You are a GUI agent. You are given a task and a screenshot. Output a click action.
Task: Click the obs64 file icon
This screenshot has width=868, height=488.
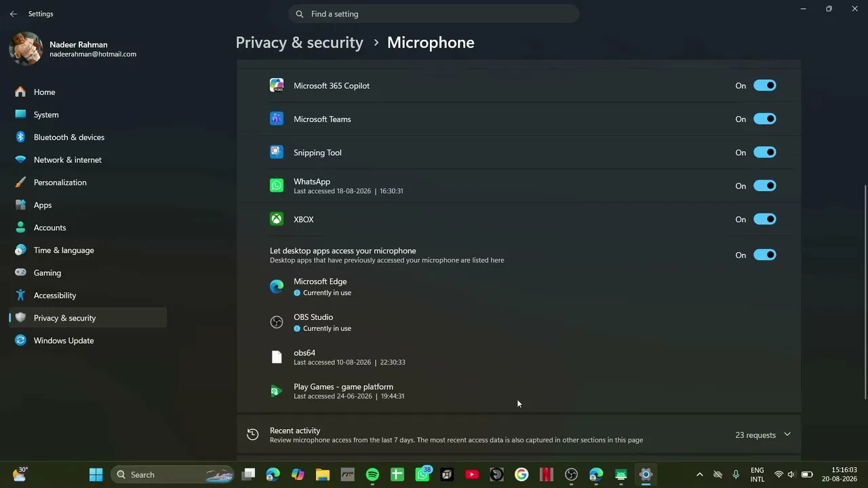[277, 357]
